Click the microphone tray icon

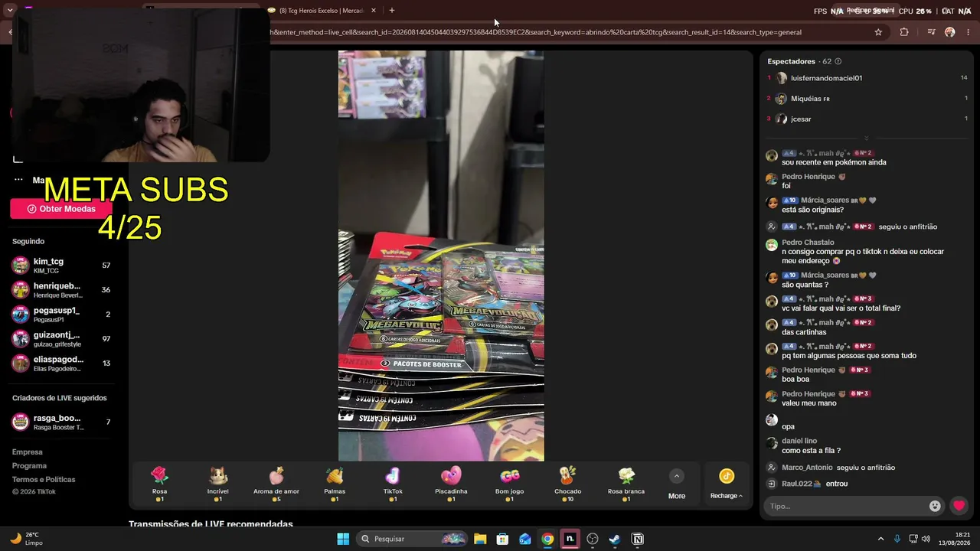click(897, 539)
